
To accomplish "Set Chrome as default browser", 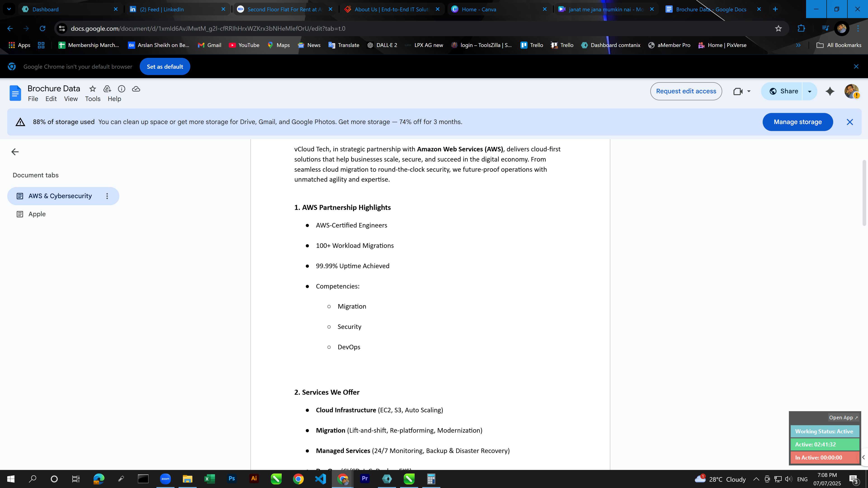I will pyautogui.click(x=165, y=67).
